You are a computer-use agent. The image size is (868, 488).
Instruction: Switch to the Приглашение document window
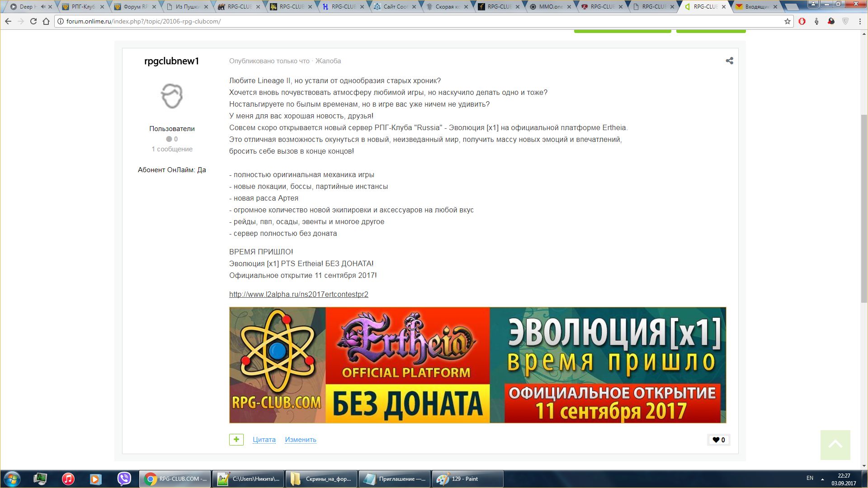coord(395,479)
